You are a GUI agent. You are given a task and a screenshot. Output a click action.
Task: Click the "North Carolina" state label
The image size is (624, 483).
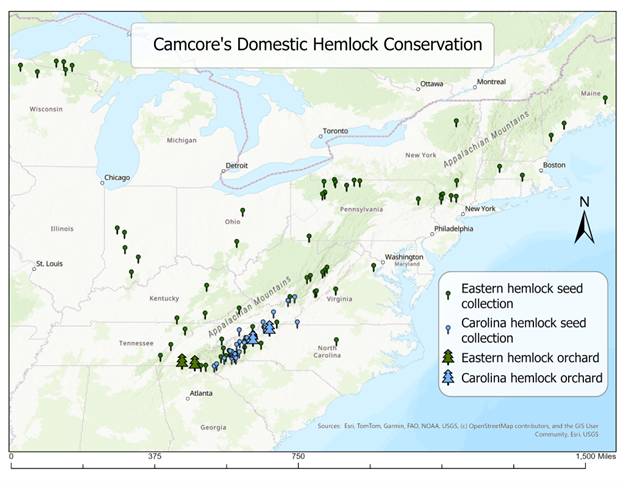click(327, 352)
